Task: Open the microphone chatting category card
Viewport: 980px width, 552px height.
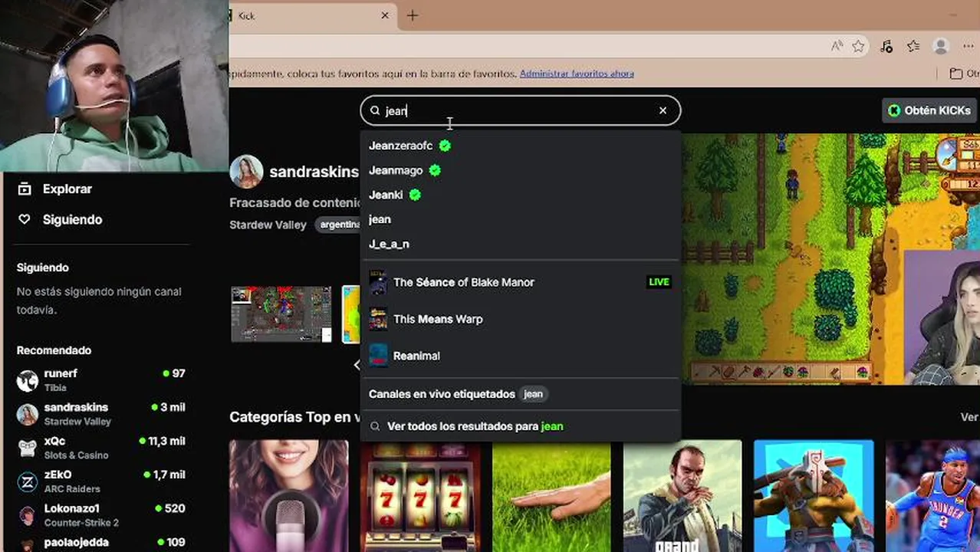Action: click(289, 496)
